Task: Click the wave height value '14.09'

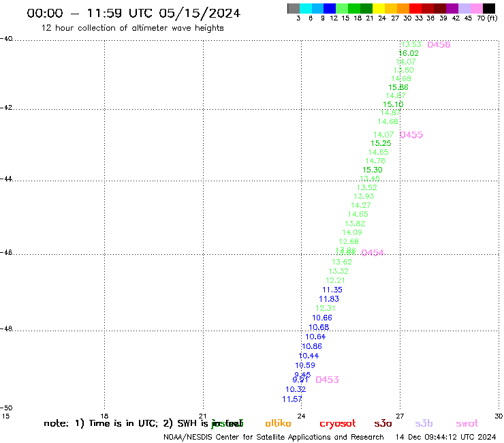Action: (352, 232)
